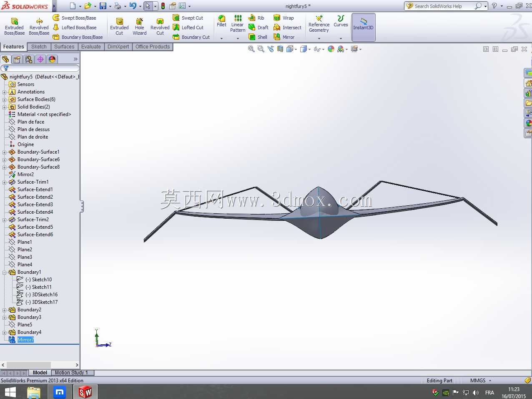
Task: Click the Swept Cut tool
Action: click(x=188, y=18)
